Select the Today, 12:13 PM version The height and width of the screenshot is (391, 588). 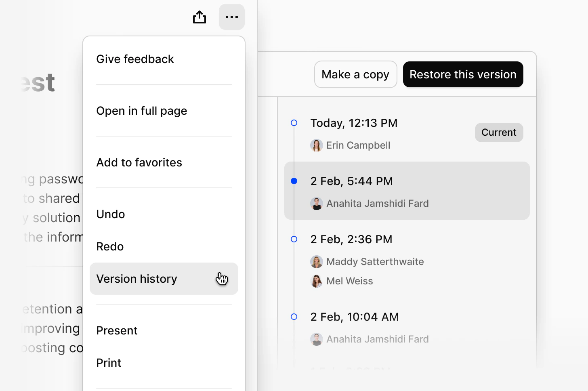(x=407, y=132)
